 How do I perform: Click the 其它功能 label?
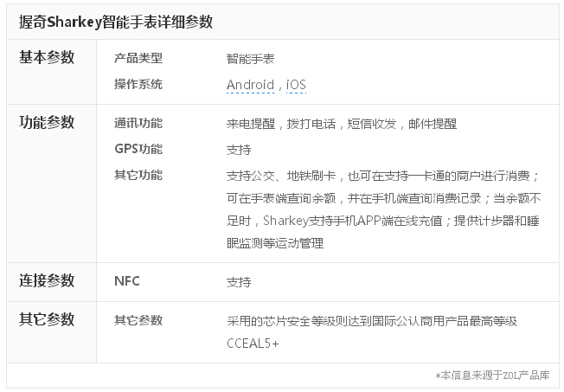click(x=138, y=176)
